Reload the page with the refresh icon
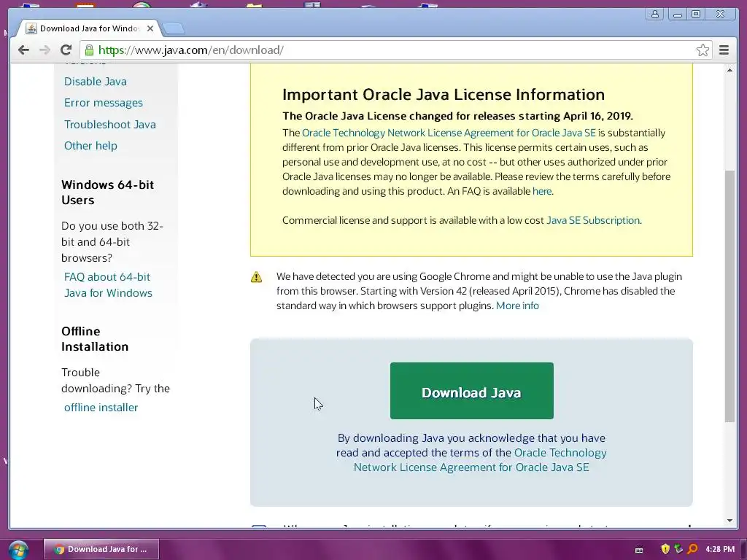This screenshot has width=747, height=560. pyautogui.click(x=66, y=50)
